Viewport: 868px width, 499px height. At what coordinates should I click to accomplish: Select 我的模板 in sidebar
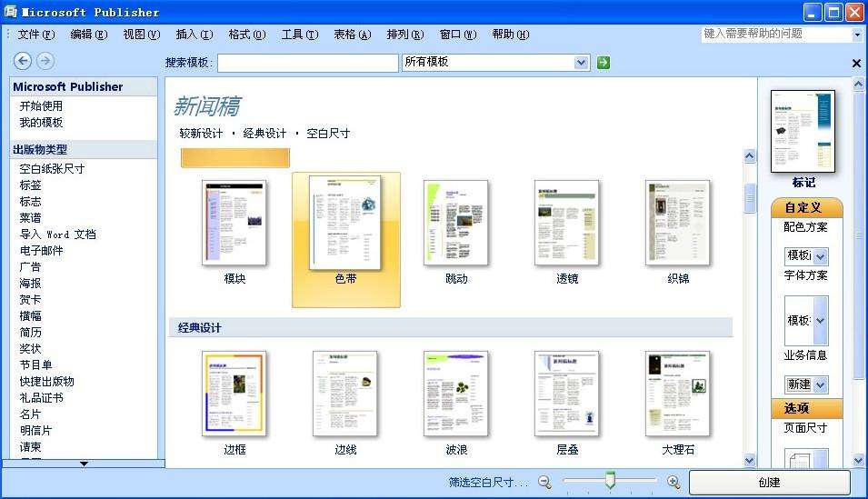41,123
